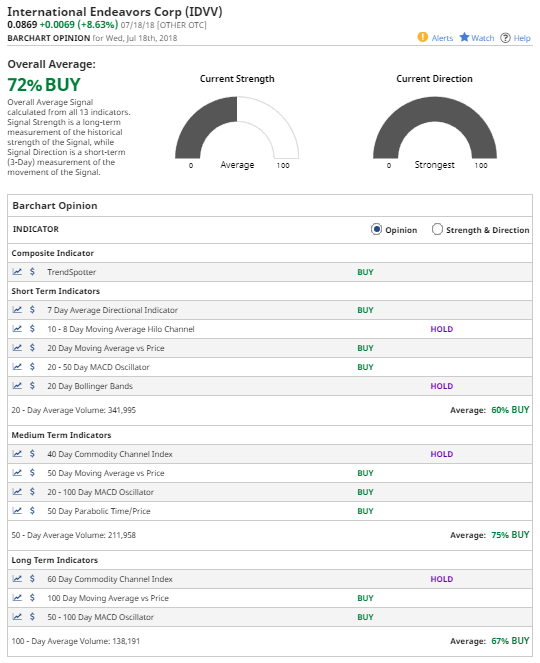This screenshot has width=540, height=663.
Task: Click dollar icon for 60 Day Commodity Channel Index
Action: point(32,579)
